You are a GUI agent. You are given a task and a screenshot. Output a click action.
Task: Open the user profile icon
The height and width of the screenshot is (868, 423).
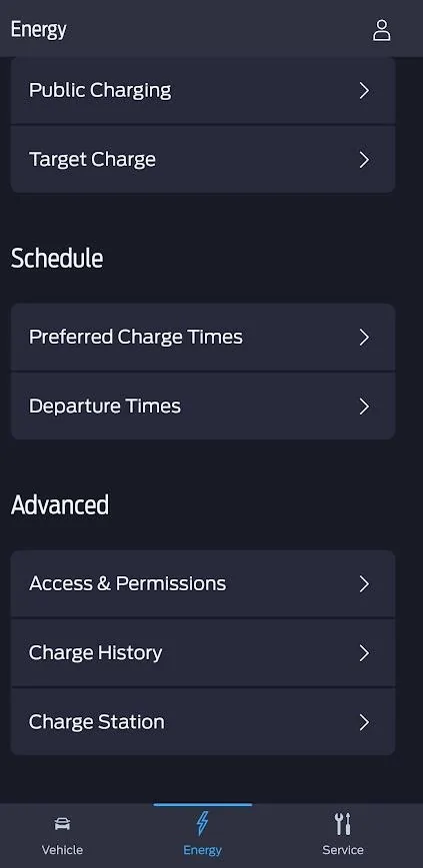click(x=381, y=30)
